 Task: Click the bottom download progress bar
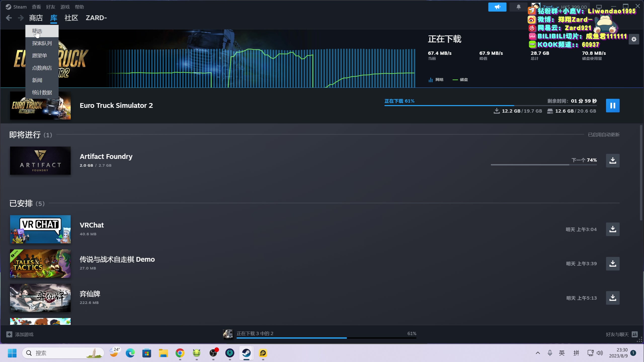pos(326,338)
